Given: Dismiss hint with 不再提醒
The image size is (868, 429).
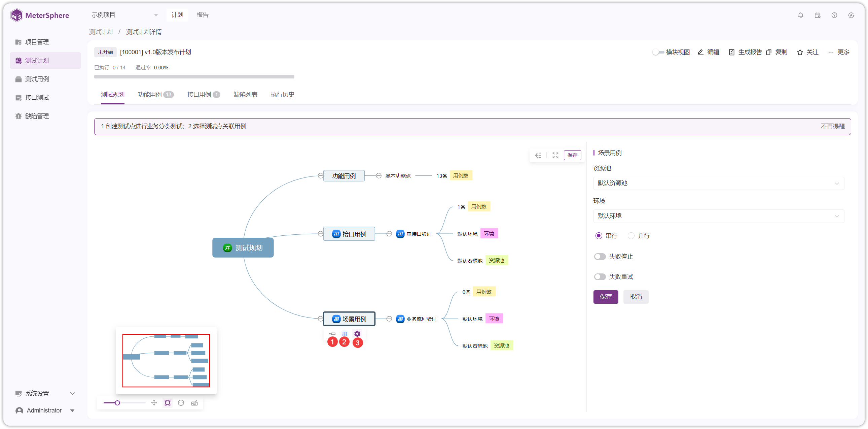Looking at the screenshot, I should (832, 126).
